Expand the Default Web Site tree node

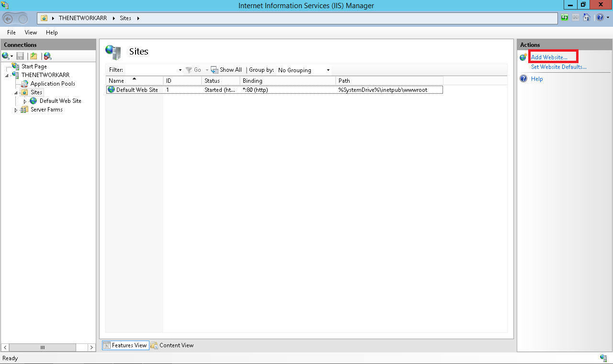tap(25, 101)
